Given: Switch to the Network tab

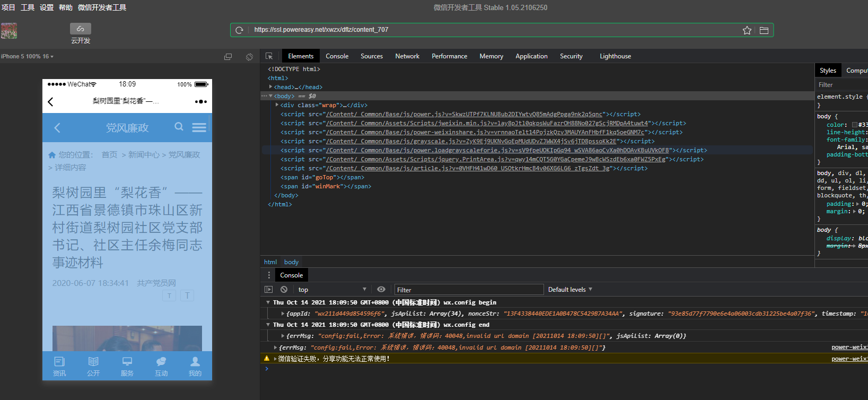Looking at the screenshot, I should click(x=407, y=56).
